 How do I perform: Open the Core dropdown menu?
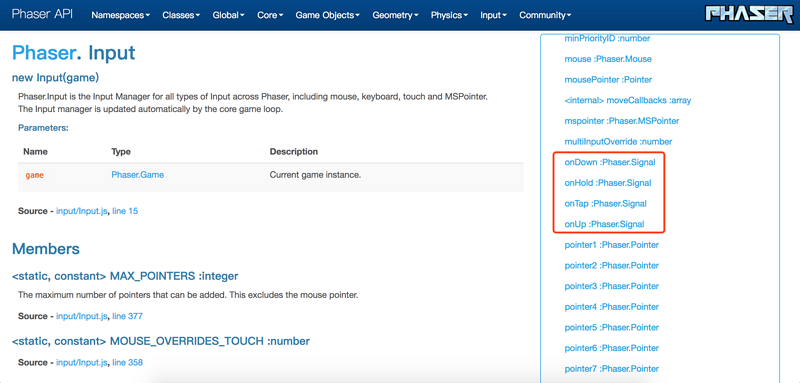[270, 15]
